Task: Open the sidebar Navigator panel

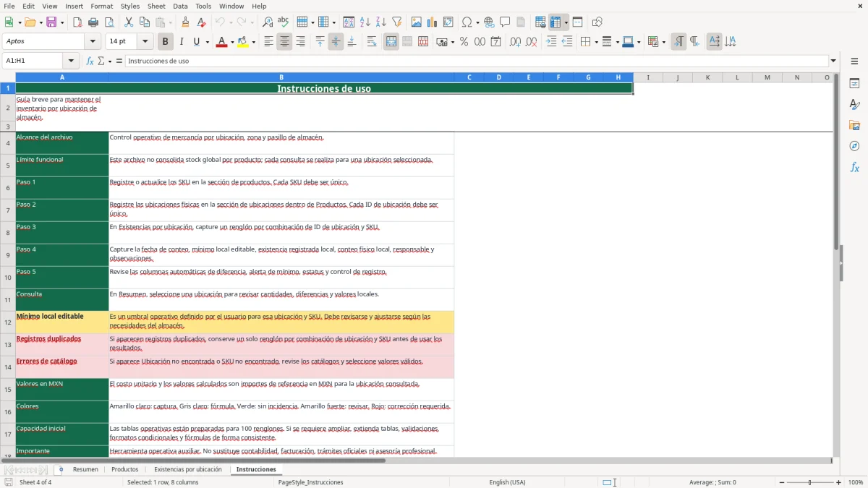Action: coord(854,146)
